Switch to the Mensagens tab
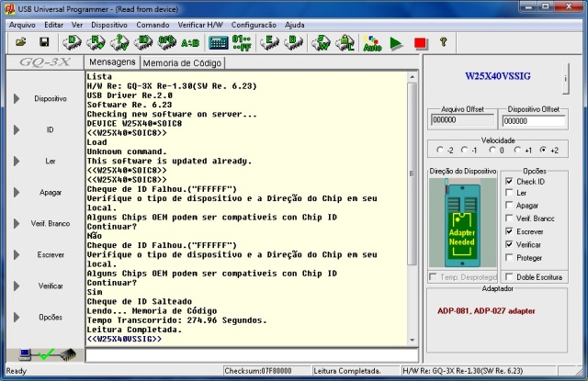 click(112, 62)
